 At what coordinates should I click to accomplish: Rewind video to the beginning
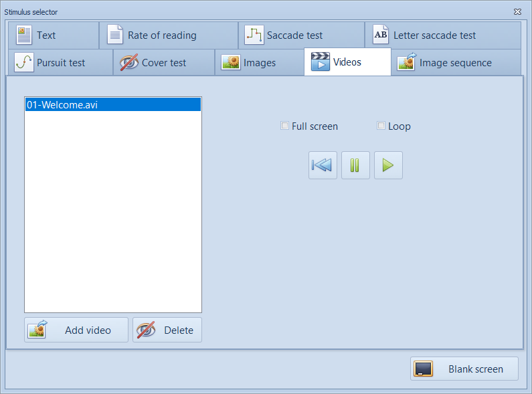[323, 165]
